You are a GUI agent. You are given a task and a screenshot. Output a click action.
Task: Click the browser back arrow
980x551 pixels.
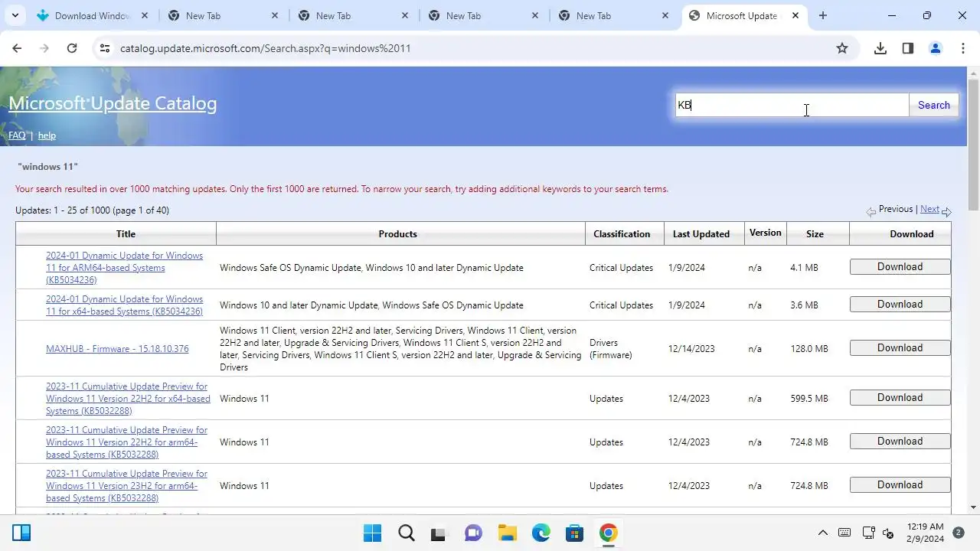point(17,48)
